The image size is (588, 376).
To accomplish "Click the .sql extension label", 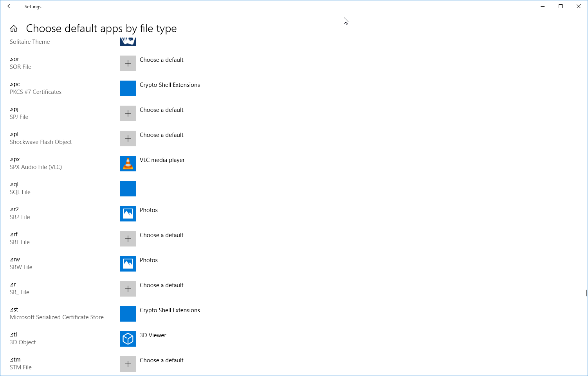I will pyautogui.click(x=14, y=184).
